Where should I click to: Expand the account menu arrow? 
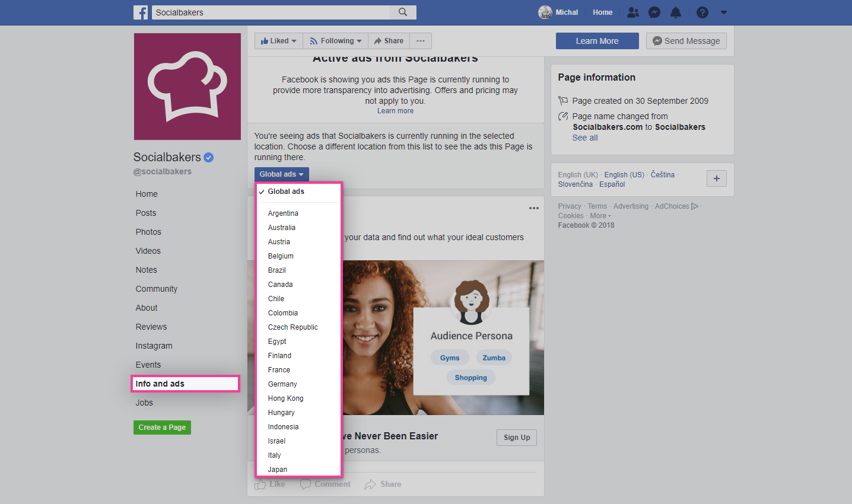click(x=724, y=12)
